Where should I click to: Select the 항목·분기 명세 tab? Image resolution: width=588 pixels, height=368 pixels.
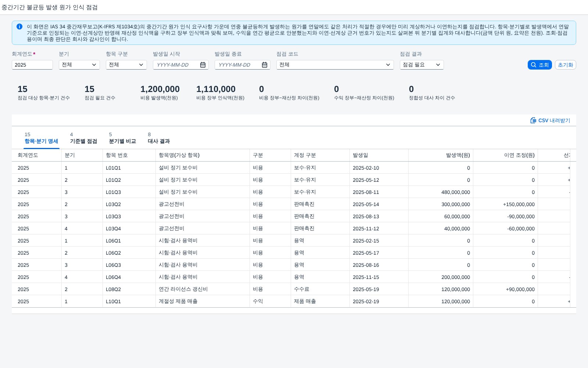(x=42, y=138)
